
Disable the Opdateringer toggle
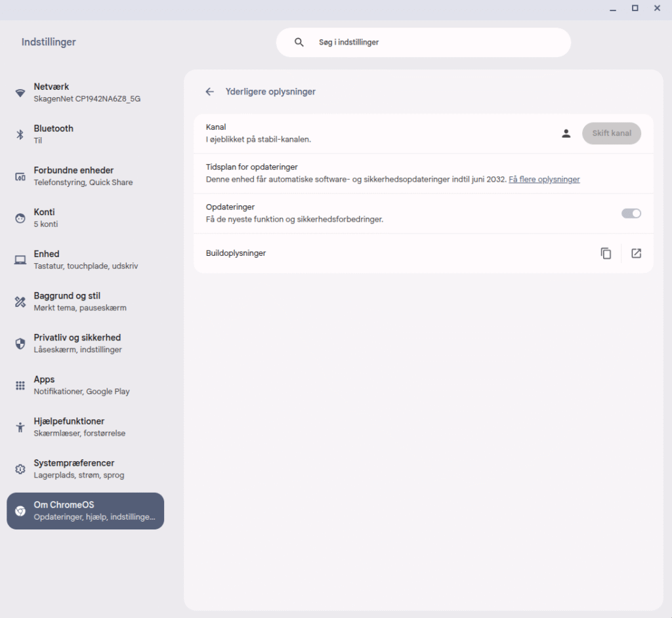pos(631,213)
